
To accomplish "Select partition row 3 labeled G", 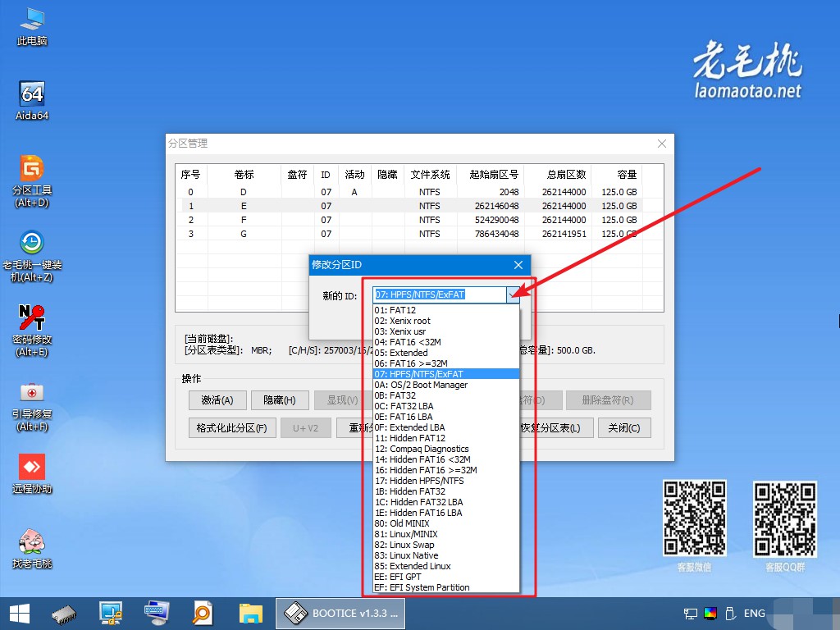I will pyautogui.click(x=409, y=234).
